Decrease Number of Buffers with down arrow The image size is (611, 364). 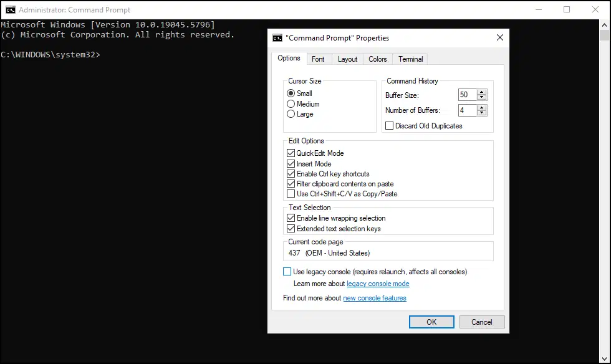[x=482, y=113]
